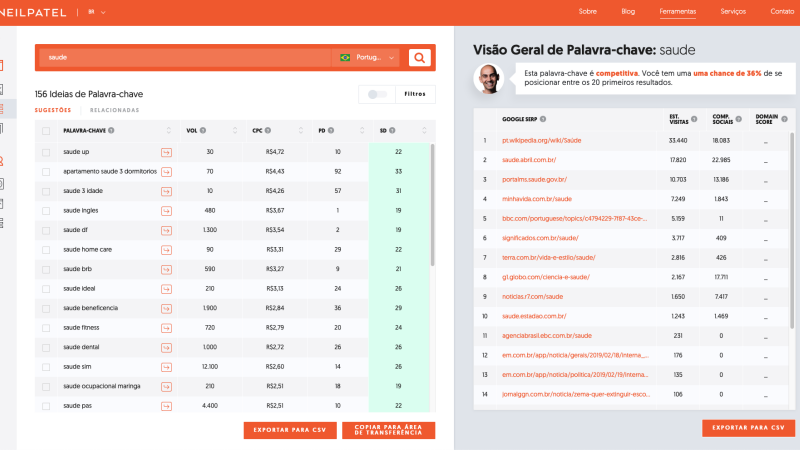Check the box for saude df
Screen dimensions: 800x450
pyautogui.click(x=46, y=231)
